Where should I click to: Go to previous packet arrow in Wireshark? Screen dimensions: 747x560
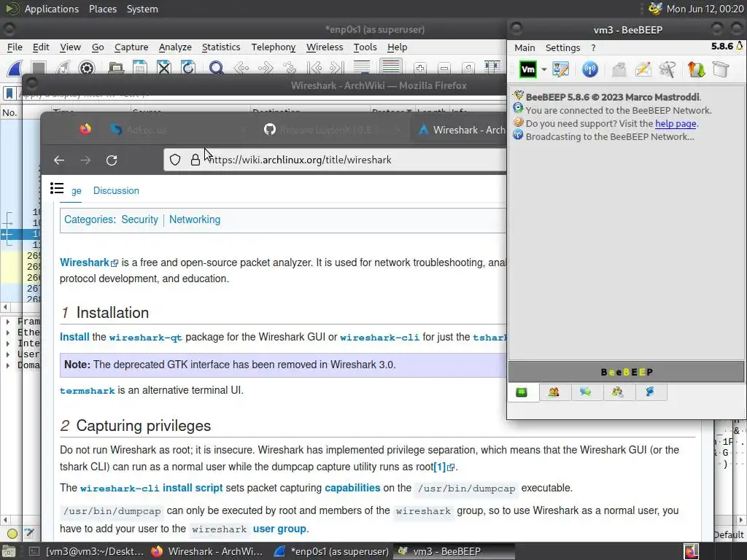pos(241,68)
